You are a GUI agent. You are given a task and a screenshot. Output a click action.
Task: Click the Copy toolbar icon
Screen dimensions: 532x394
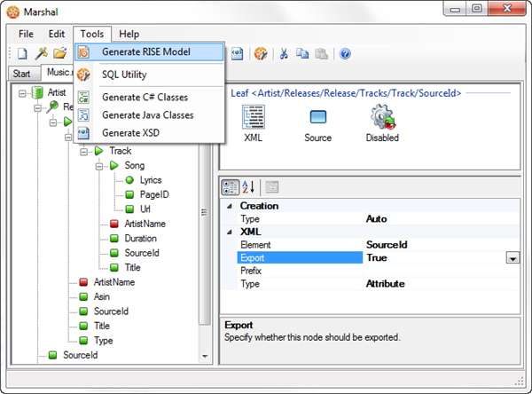(x=302, y=53)
